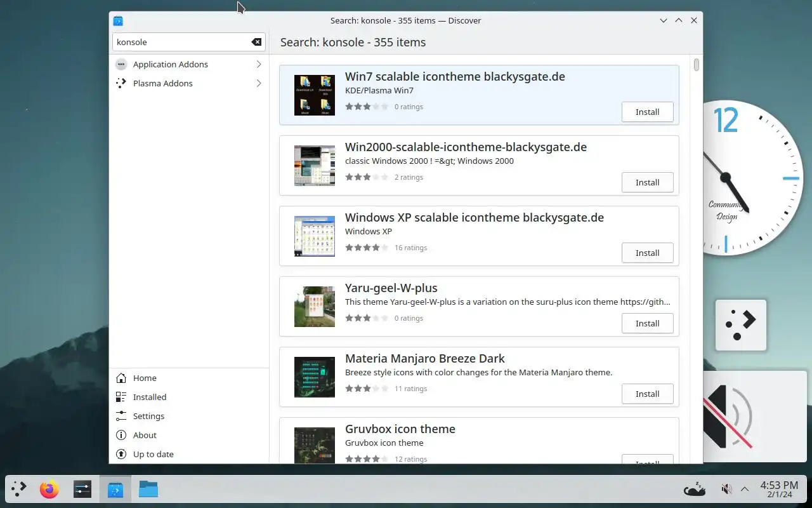
Task: Install Win7 scalable icontheme
Action: (x=647, y=112)
